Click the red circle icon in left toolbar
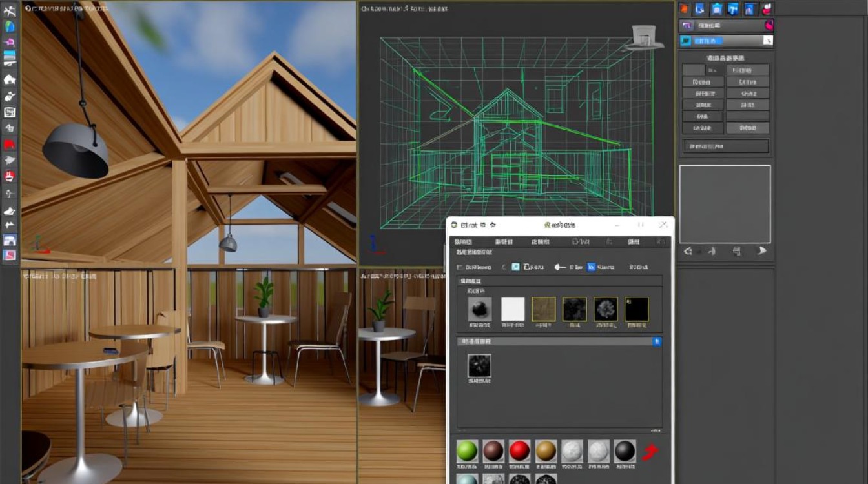Viewport: 868px width, 484px height. (x=10, y=176)
